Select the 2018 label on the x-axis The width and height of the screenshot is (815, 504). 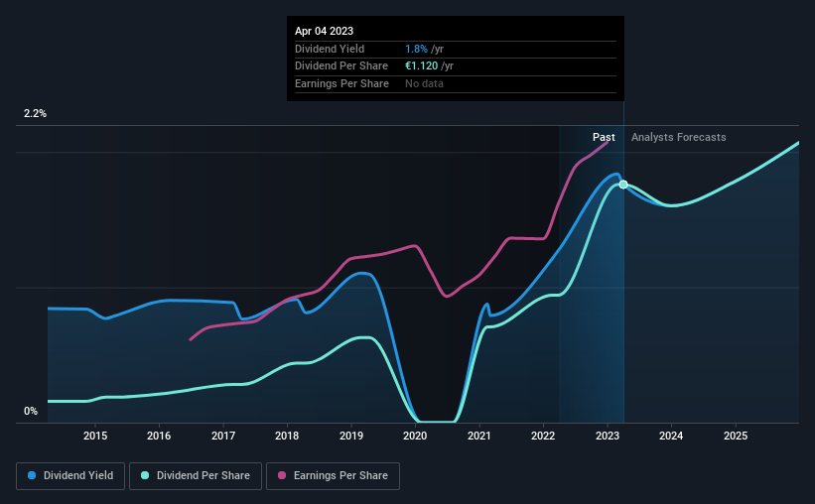(287, 436)
